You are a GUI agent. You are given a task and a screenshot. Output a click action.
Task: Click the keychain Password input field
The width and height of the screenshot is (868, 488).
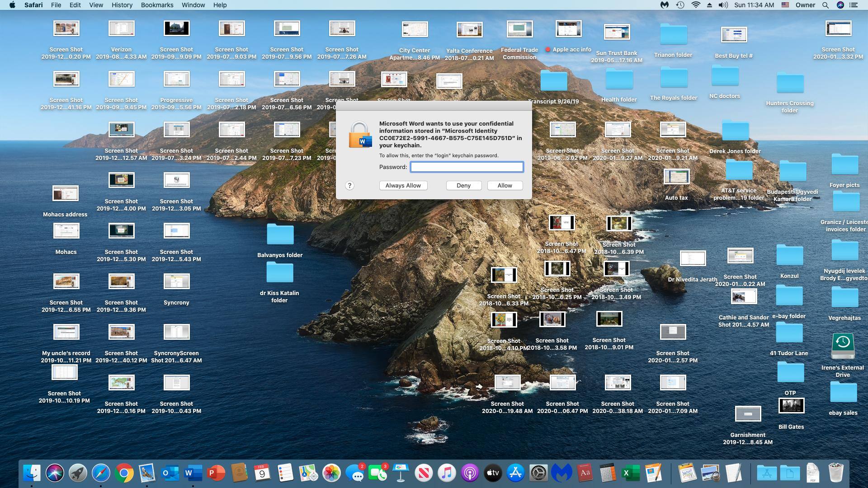click(x=467, y=167)
